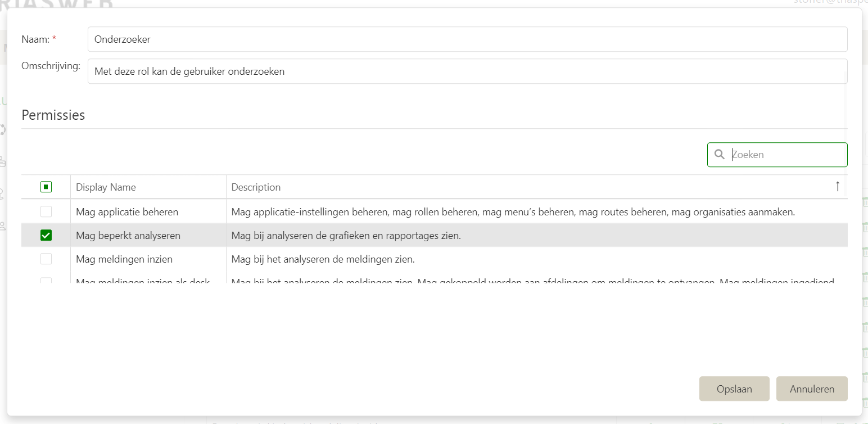The width and height of the screenshot is (868, 424).
Task: Select the 'Mag beperkt analyseren' name cell
Action: (x=128, y=236)
